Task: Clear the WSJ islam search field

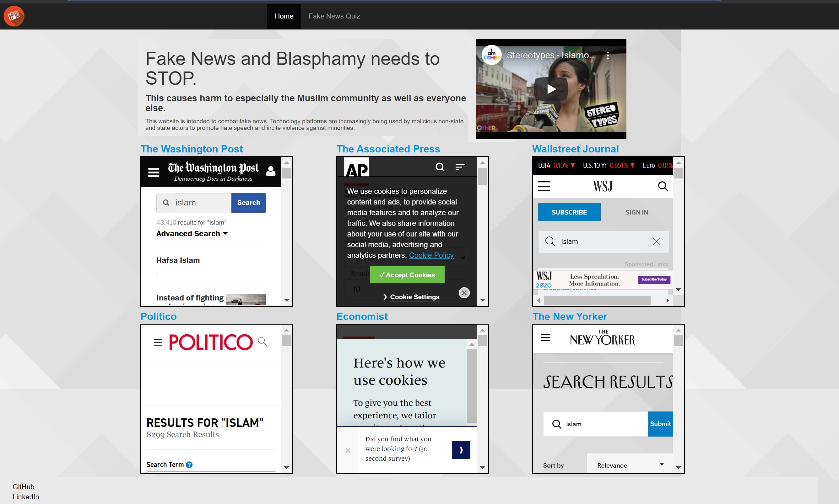Action: tap(656, 241)
